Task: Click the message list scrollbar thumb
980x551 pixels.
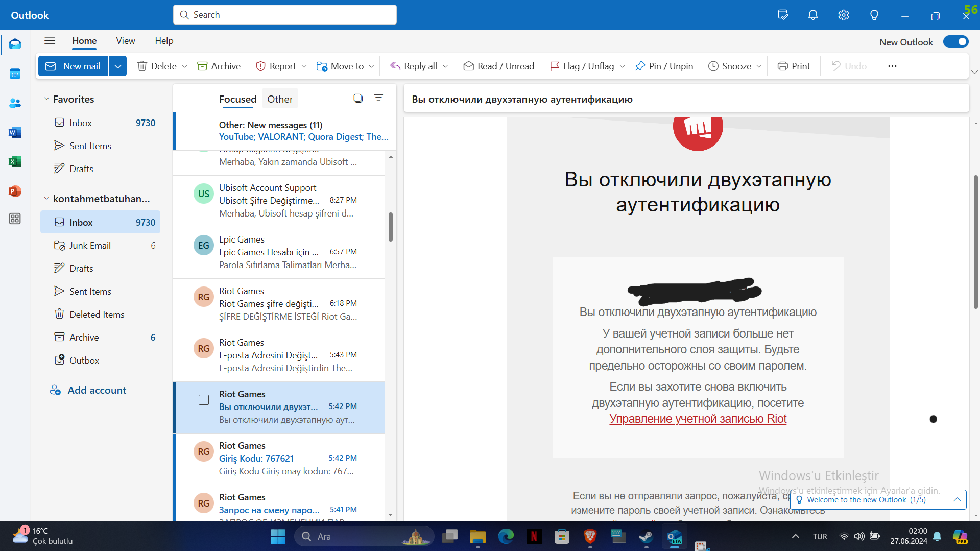Action: (391, 227)
